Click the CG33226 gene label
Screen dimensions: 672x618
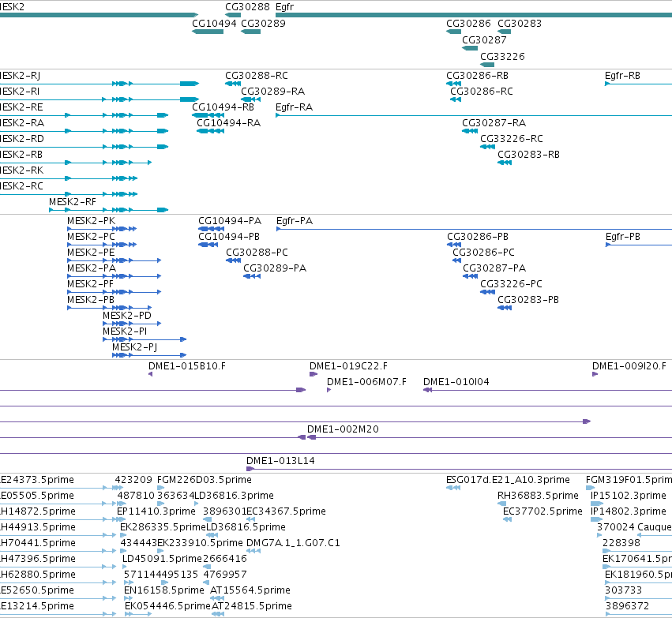coord(502,57)
